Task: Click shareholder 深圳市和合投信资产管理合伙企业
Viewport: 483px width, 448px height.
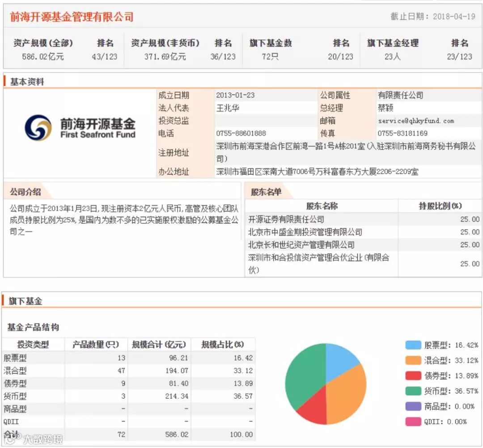Action: [x=318, y=264]
